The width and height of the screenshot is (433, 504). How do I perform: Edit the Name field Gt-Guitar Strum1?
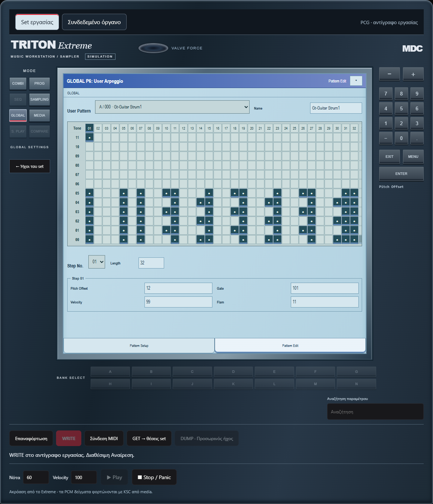[x=336, y=108]
